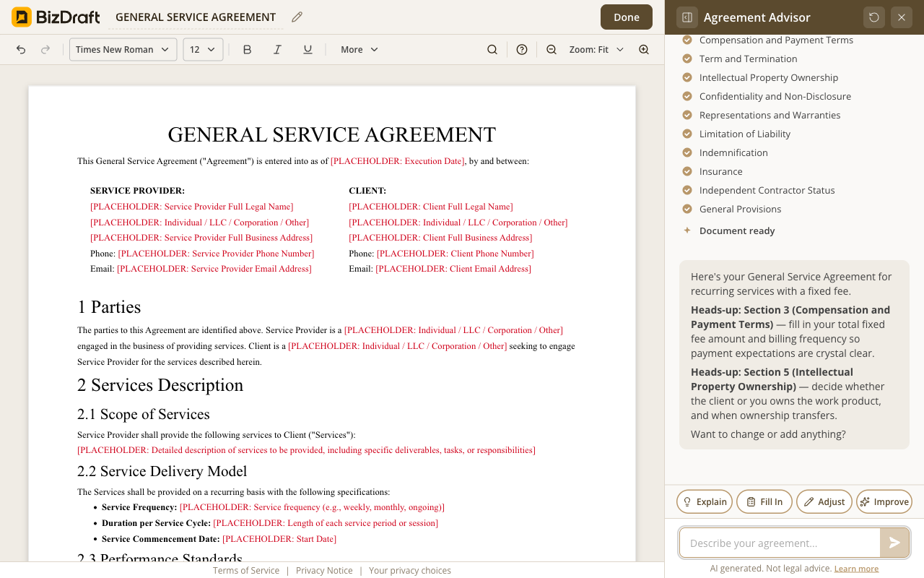This screenshot has height=578, width=924.
Task: Zoom out with the minus magnifier
Action: (552, 49)
